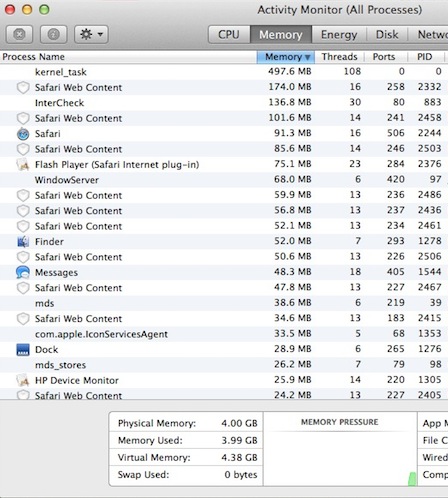Click the Quit Process toolbar button

tap(19, 34)
